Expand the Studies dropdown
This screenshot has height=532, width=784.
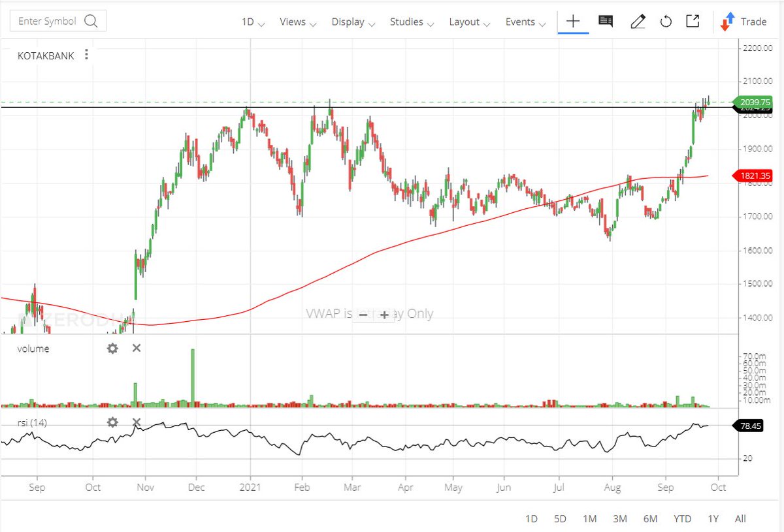coord(412,22)
